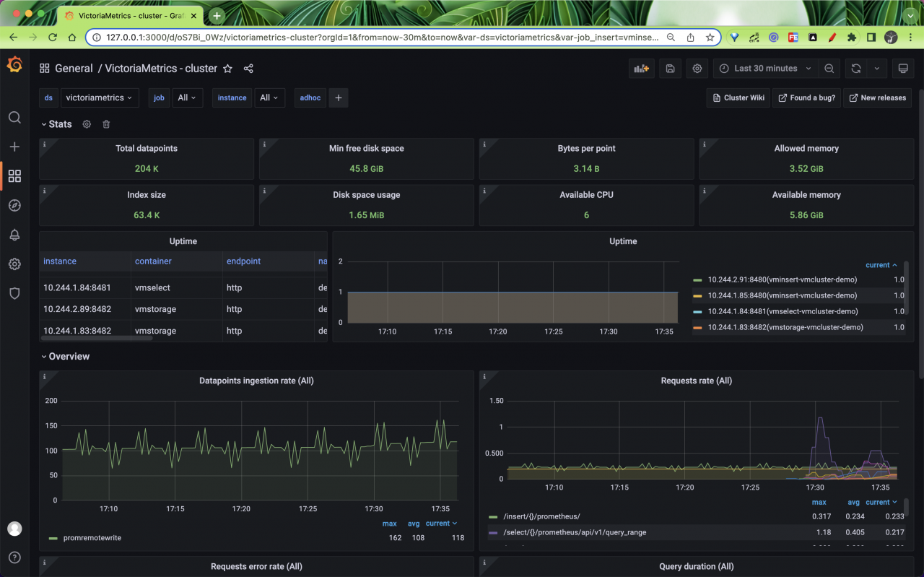This screenshot has height=577, width=924.
Task: Open the Cluster Wiki link
Action: pos(738,97)
